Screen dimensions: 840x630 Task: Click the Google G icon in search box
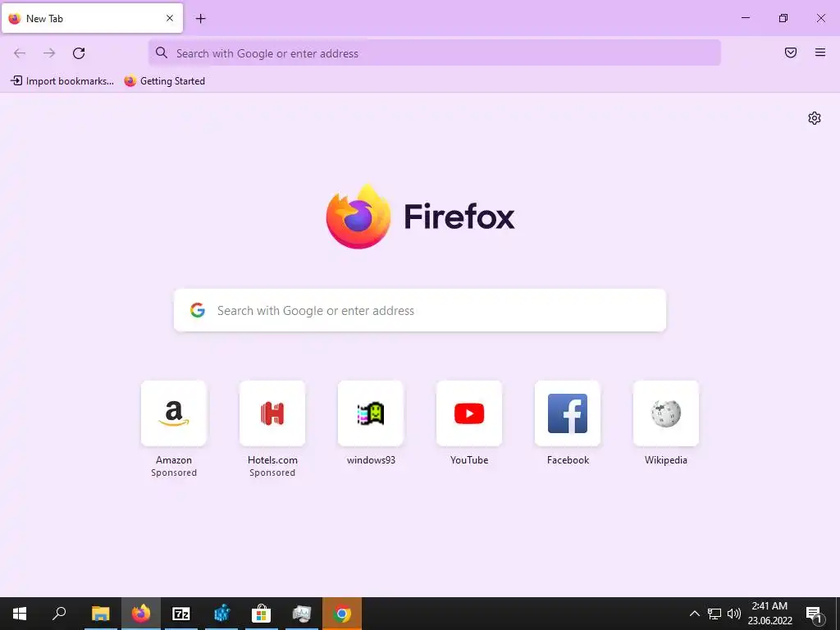198,310
